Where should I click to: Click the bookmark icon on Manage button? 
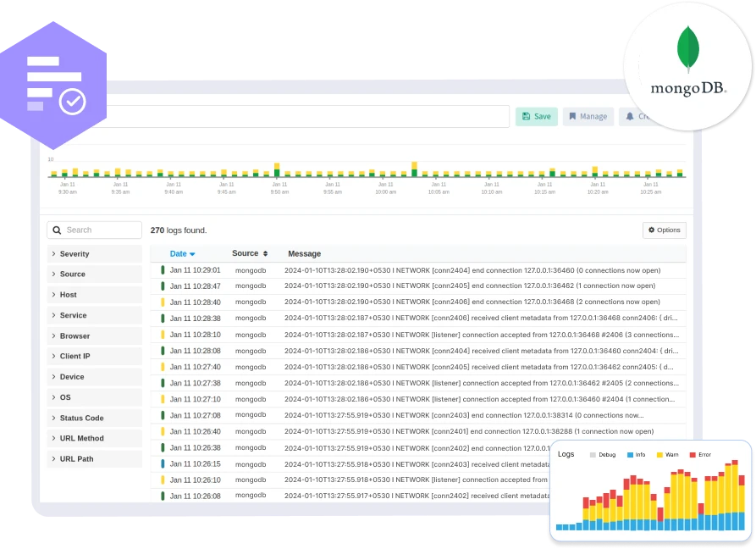(x=572, y=116)
